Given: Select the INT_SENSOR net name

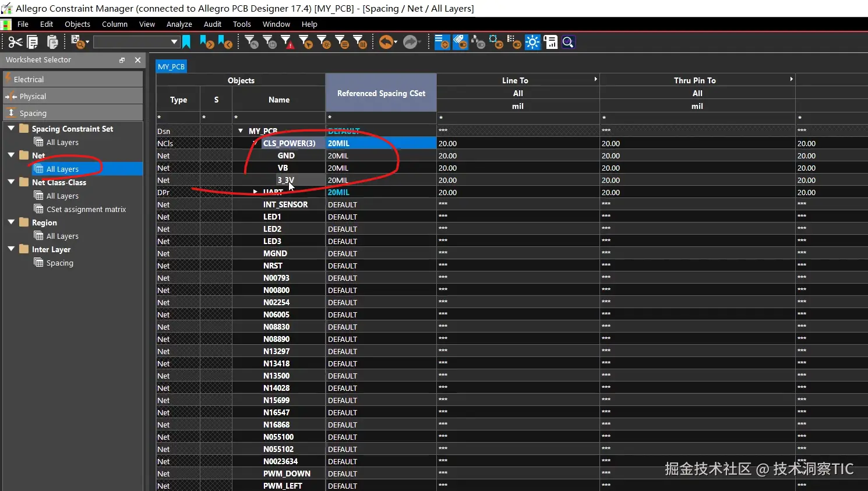Looking at the screenshot, I should [x=285, y=204].
